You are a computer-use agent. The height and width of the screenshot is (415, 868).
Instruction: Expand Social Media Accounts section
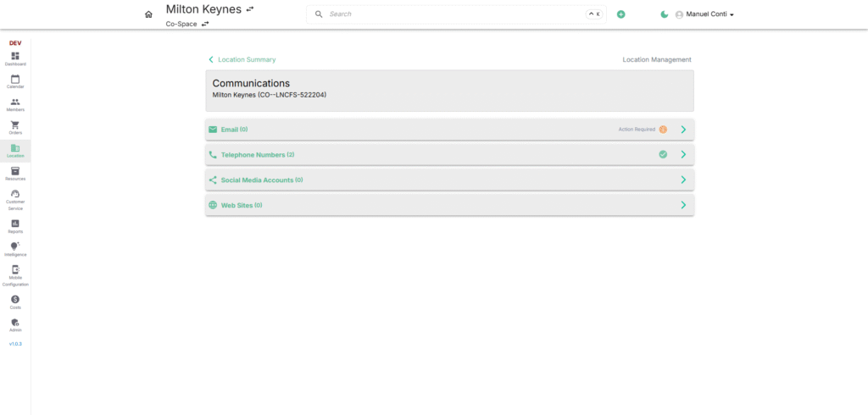(x=683, y=180)
